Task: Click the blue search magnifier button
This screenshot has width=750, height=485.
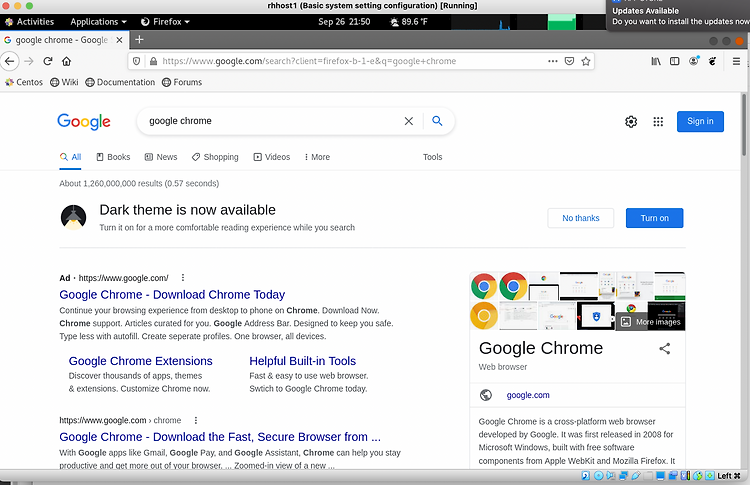Action: pos(437,121)
